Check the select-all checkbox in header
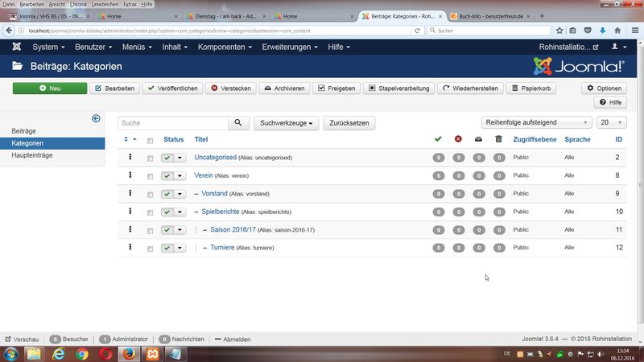 point(151,140)
